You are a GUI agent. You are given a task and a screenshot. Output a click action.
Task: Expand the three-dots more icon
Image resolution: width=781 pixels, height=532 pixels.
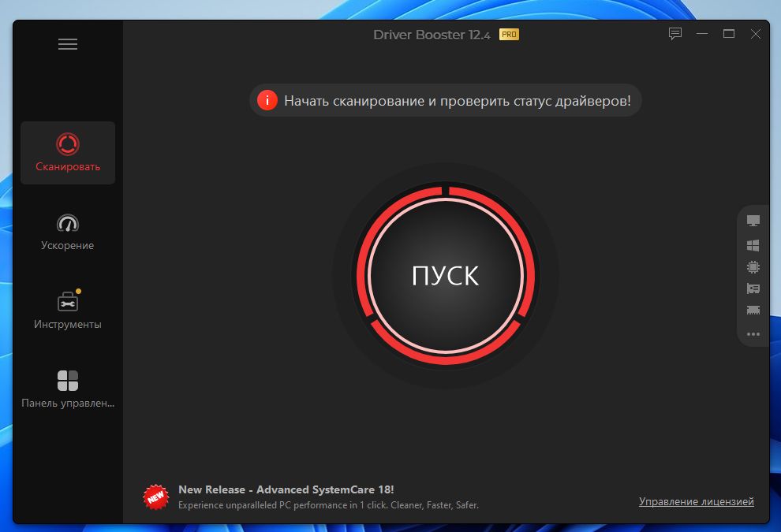coord(753,334)
